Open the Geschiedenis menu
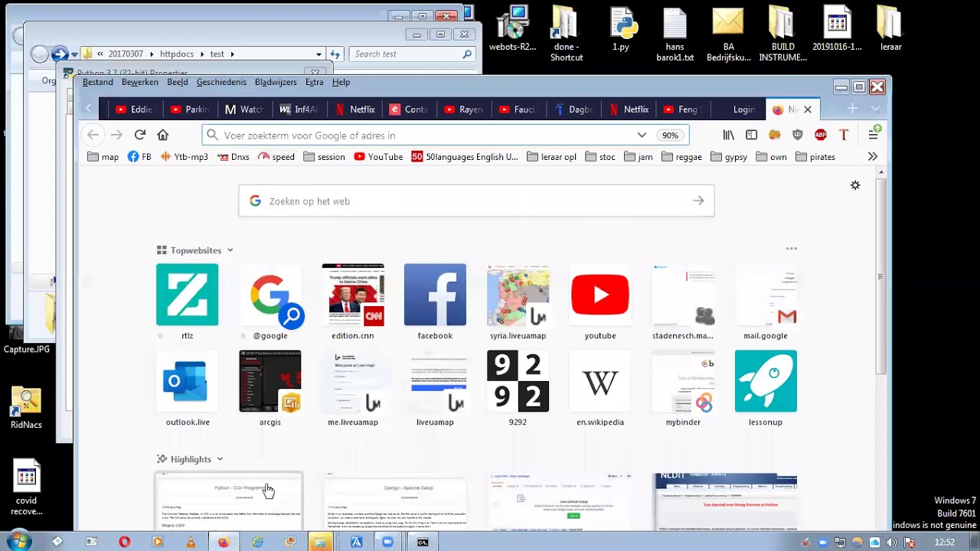 click(221, 82)
